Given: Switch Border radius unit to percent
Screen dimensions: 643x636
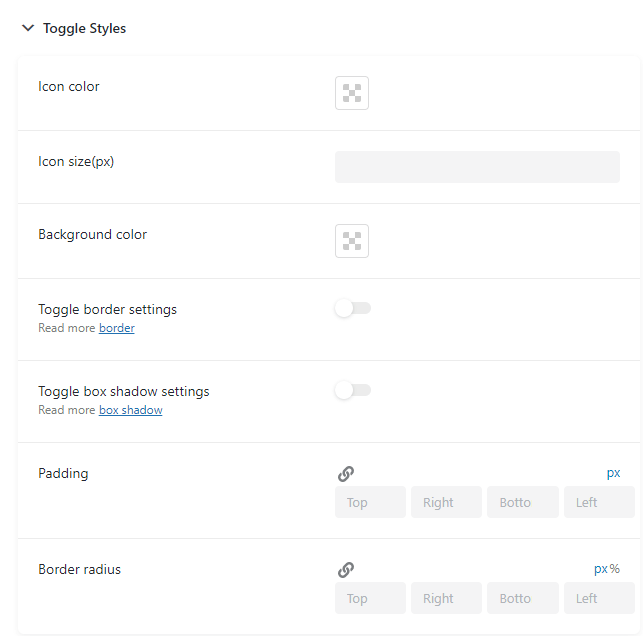Looking at the screenshot, I should pos(615,569).
